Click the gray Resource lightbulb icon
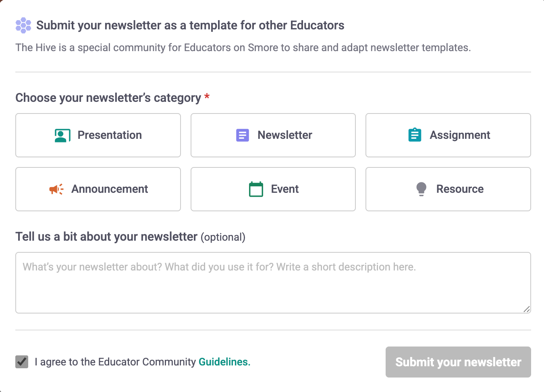Screen dimensions: 544x392 pos(421,189)
